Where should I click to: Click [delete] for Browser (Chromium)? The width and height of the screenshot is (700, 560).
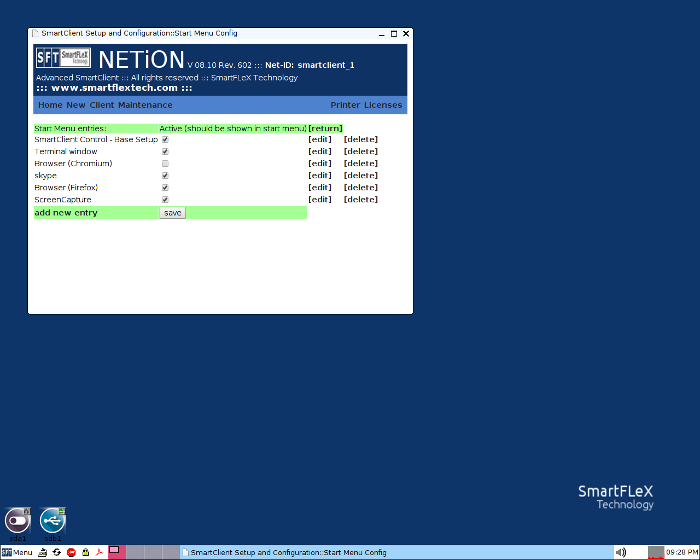click(361, 164)
